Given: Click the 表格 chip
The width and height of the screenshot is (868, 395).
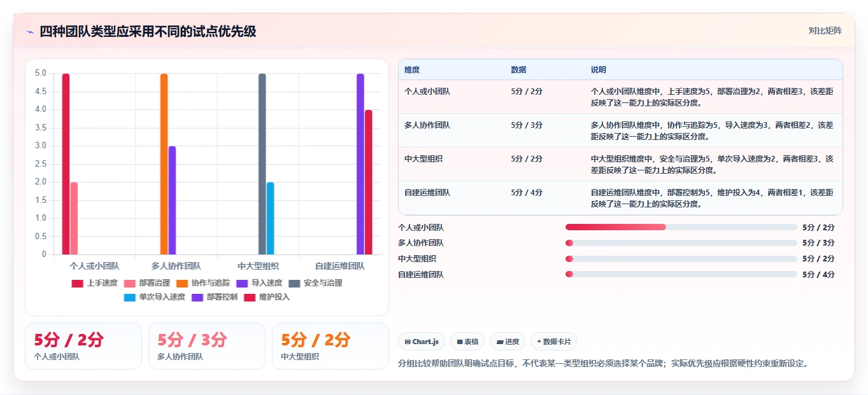Looking at the screenshot, I should (x=467, y=342).
